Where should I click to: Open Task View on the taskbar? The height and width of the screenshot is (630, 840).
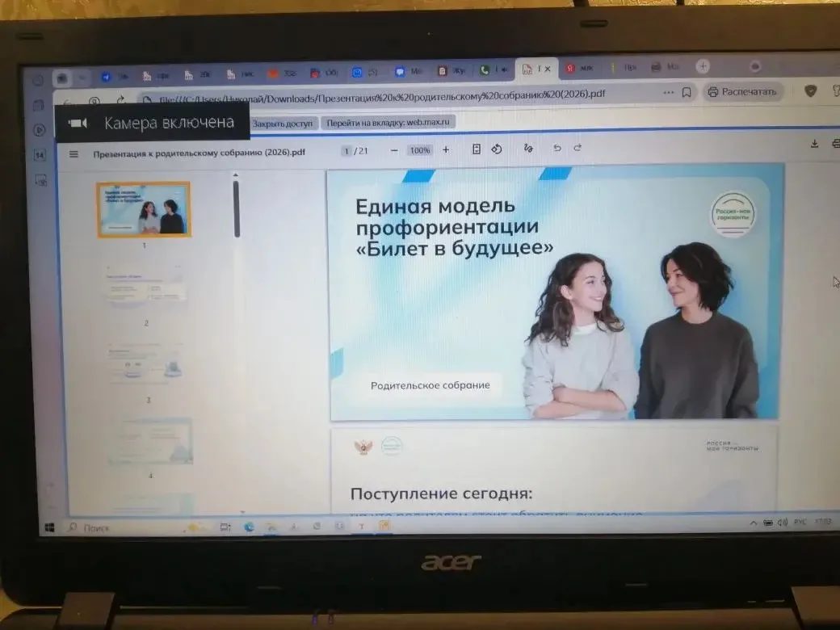coord(225,527)
